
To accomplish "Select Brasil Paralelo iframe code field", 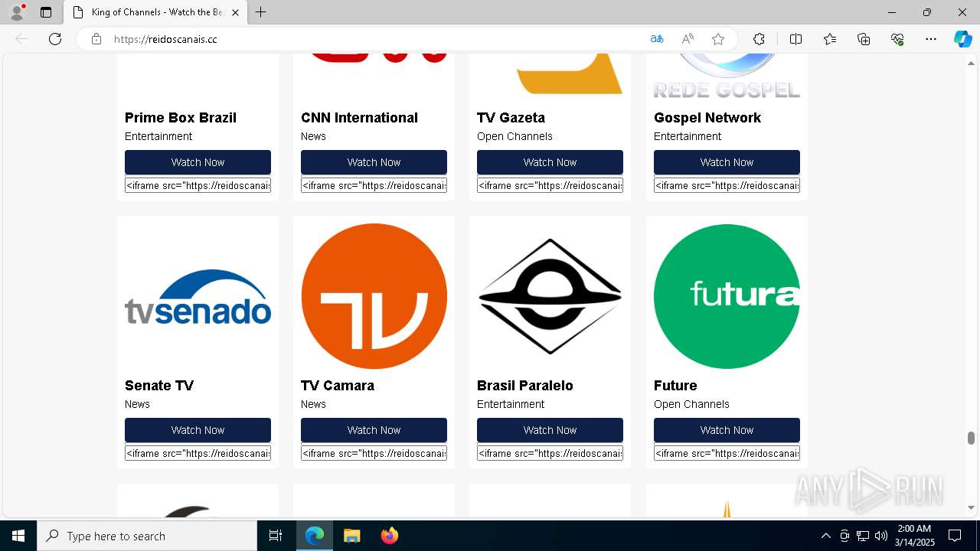I will 550,453.
